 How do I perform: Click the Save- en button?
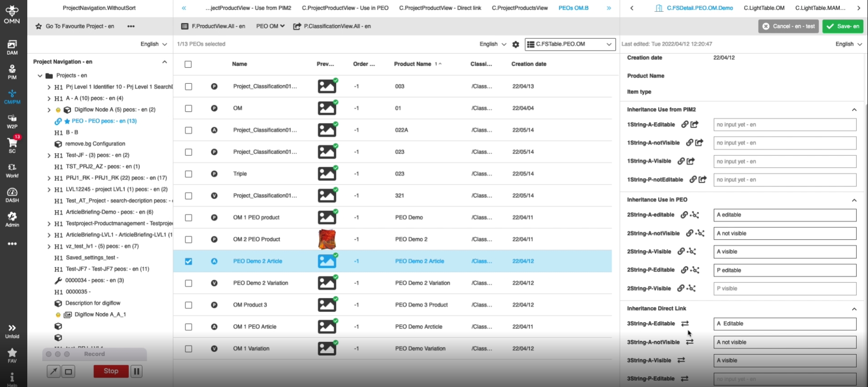843,26
